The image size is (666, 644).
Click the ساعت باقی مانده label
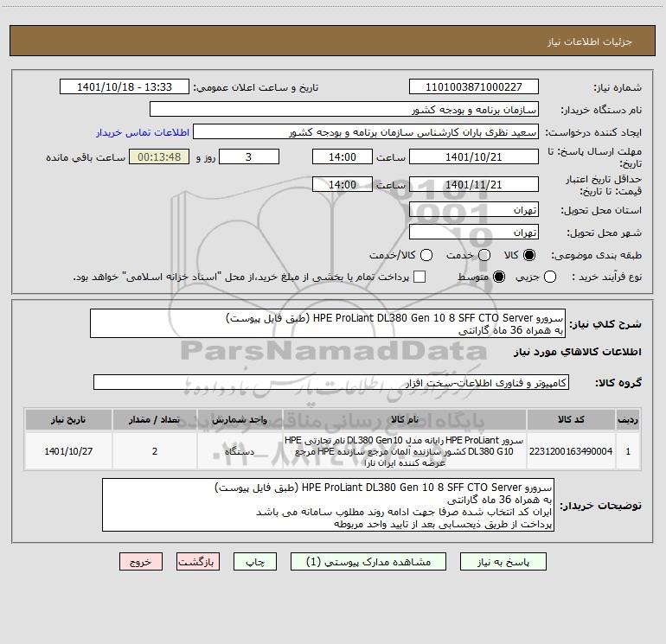86,157
